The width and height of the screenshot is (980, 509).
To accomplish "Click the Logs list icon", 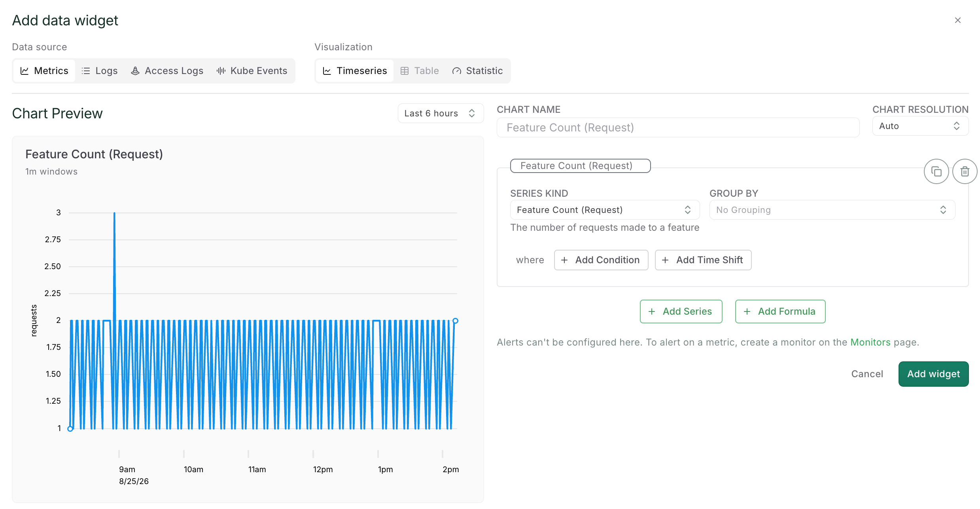I will tap(85, 71).
